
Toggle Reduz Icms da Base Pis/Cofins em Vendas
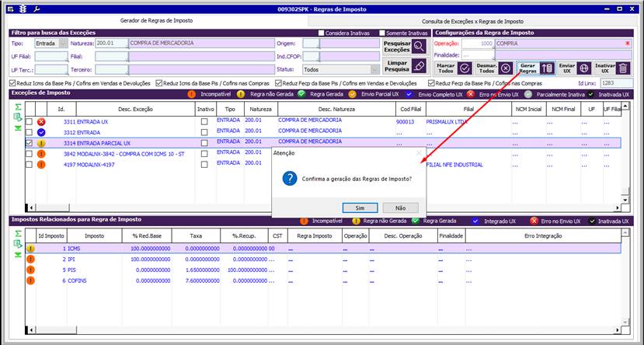(12, 83)
